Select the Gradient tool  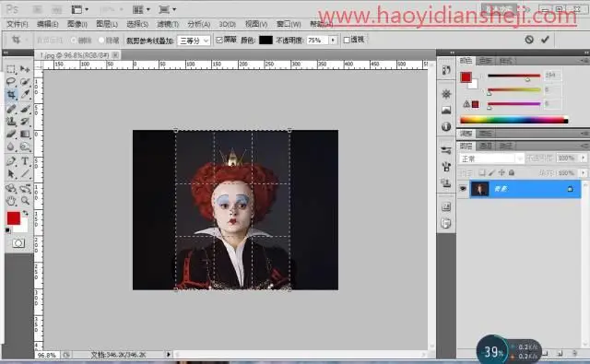[25, 134]
